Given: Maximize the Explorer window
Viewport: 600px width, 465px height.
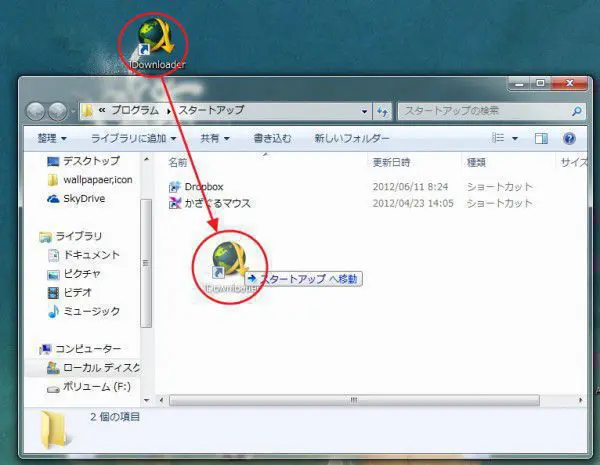Looking at the screenshot, I should point(540,83).
